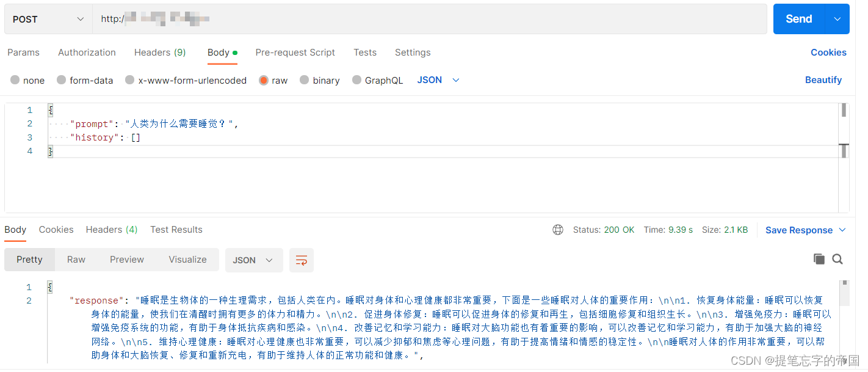Open the Tests tab
868x372 pixels.
click(365, 53)
